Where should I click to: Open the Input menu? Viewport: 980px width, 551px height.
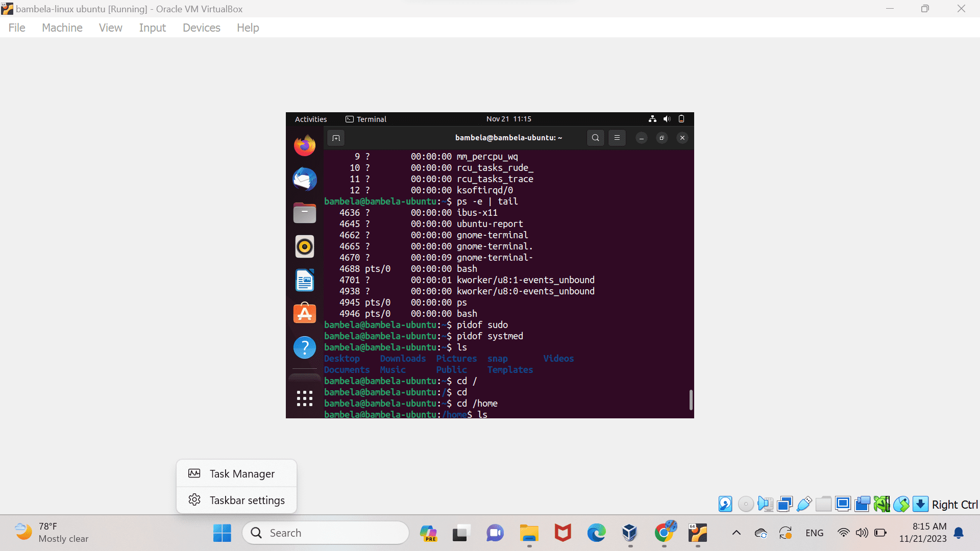point(153,28)
